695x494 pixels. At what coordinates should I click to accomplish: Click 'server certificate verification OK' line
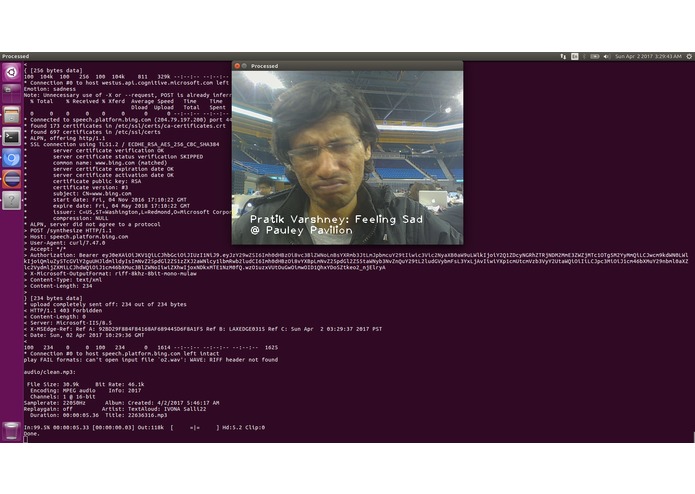pyautogui.click(x=108, y=151)
